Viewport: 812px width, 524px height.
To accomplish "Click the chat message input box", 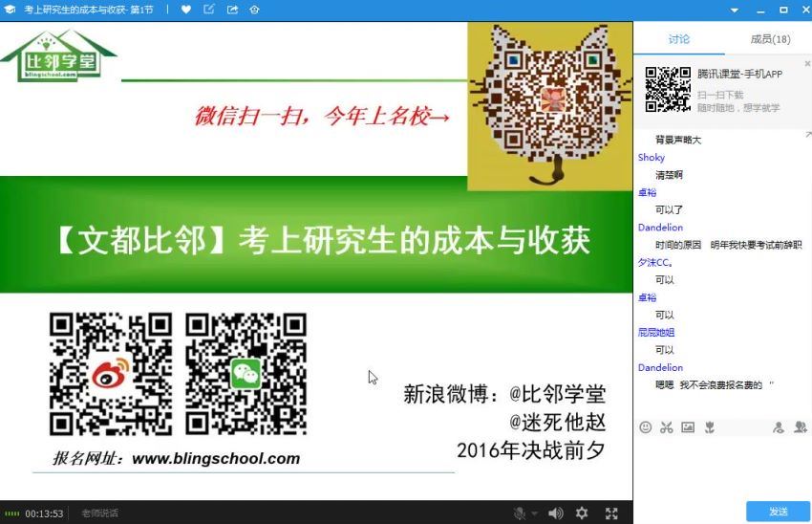I will click(722, 467).
